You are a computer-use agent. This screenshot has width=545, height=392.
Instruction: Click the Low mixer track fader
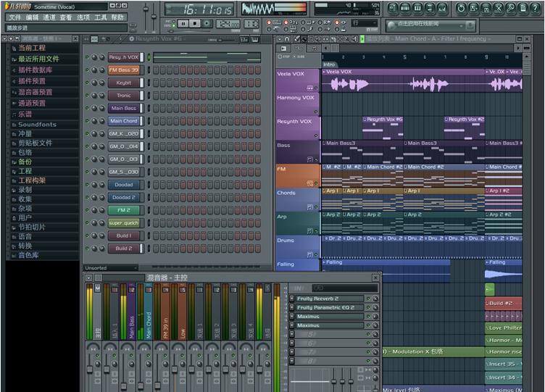click(175, 369)
